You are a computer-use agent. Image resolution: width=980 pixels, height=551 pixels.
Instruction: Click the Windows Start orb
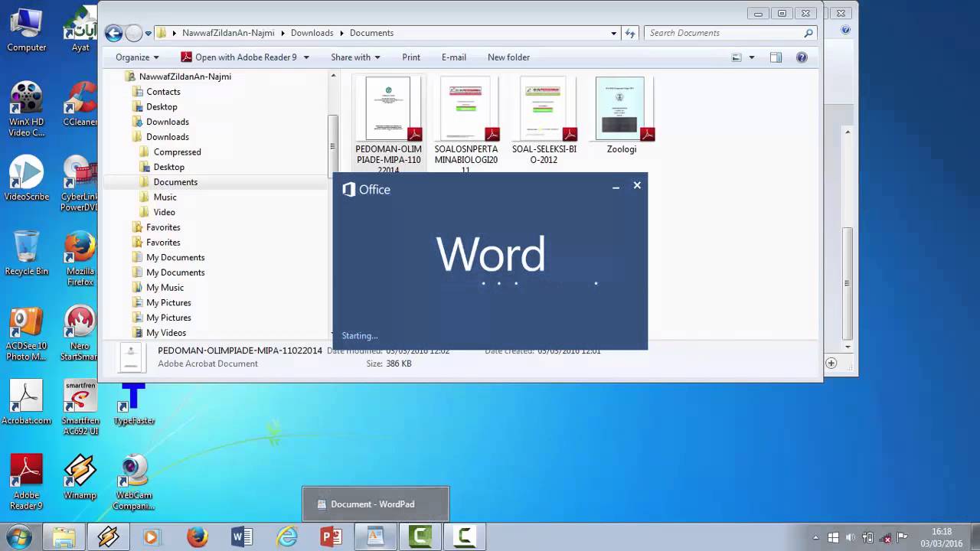(18, 537)
